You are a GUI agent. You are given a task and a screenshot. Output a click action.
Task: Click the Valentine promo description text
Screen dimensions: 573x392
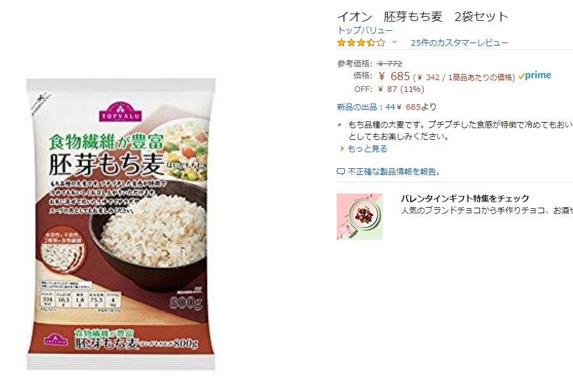[x=487, y=210]
